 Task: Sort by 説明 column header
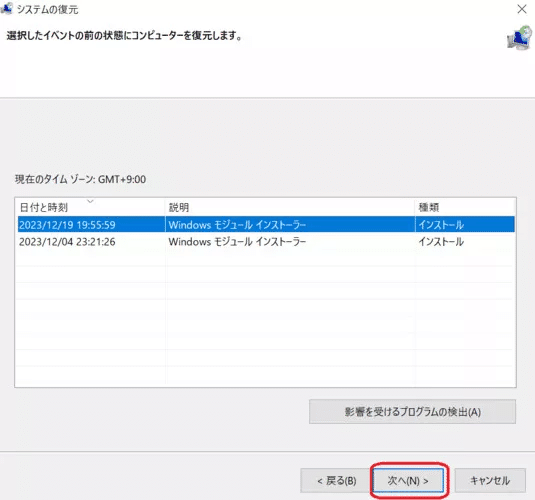click(290, 207)
